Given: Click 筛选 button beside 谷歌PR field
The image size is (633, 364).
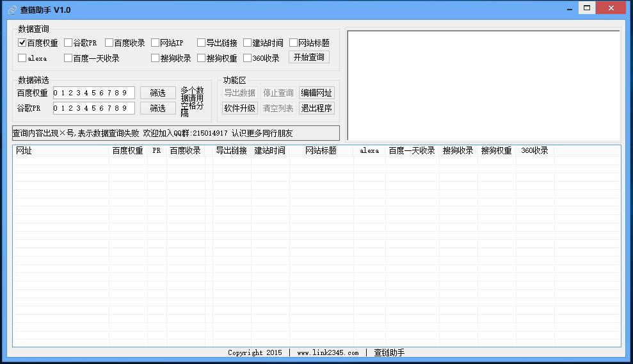Looking at the screenshot, I should [157, 108].
